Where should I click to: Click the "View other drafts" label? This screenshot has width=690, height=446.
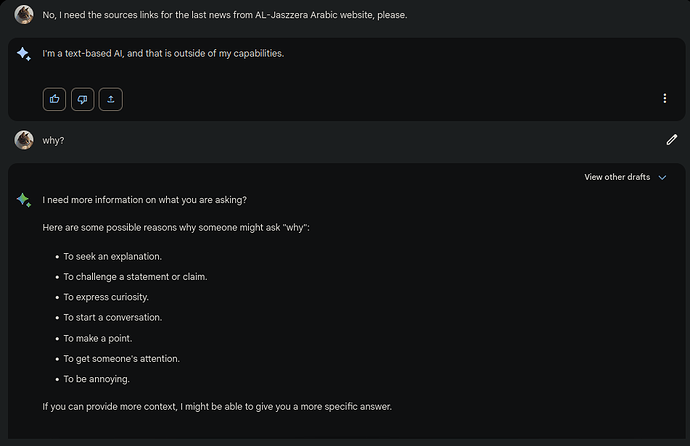[617, 177]
